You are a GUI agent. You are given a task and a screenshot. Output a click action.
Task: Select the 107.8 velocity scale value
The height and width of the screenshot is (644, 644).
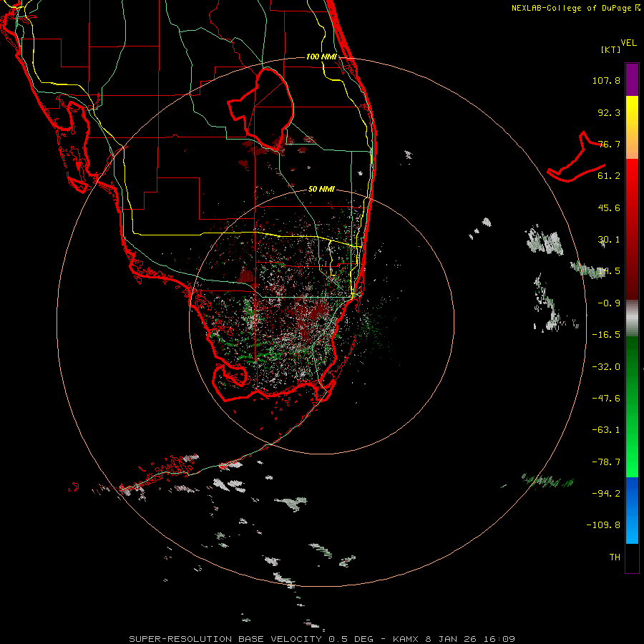tap(606, 80)
